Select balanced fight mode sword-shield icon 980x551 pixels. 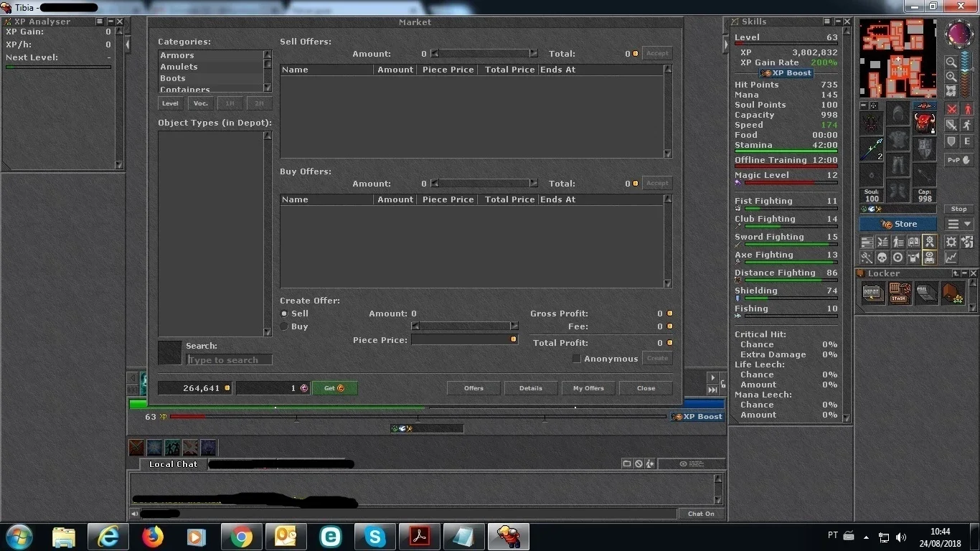(951, 125)
